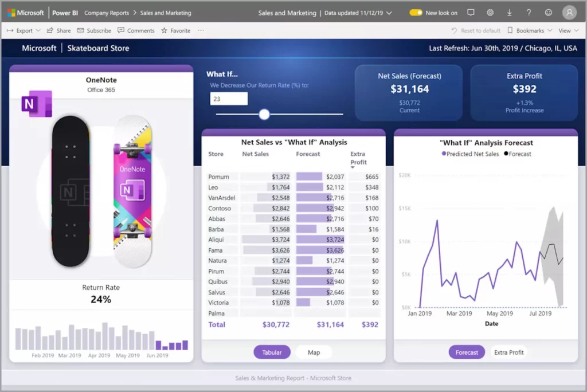Open the View dropdown menu

(568, 30)
